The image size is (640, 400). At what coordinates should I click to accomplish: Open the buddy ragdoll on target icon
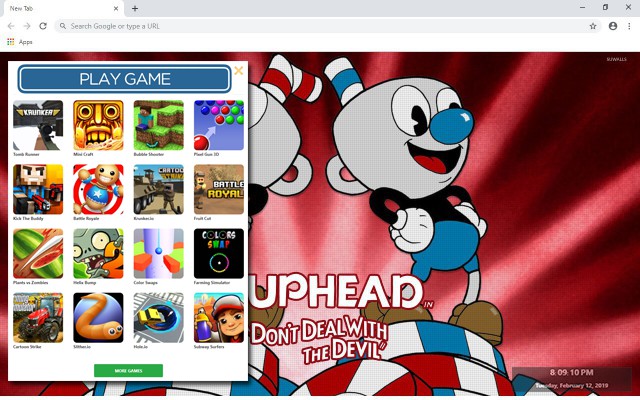tap(98, 189)
